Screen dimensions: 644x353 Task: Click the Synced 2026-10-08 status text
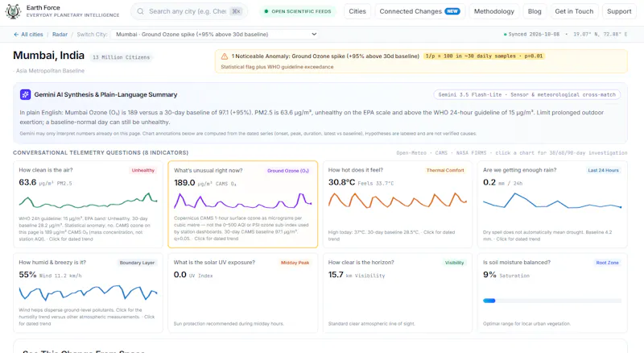534,35
